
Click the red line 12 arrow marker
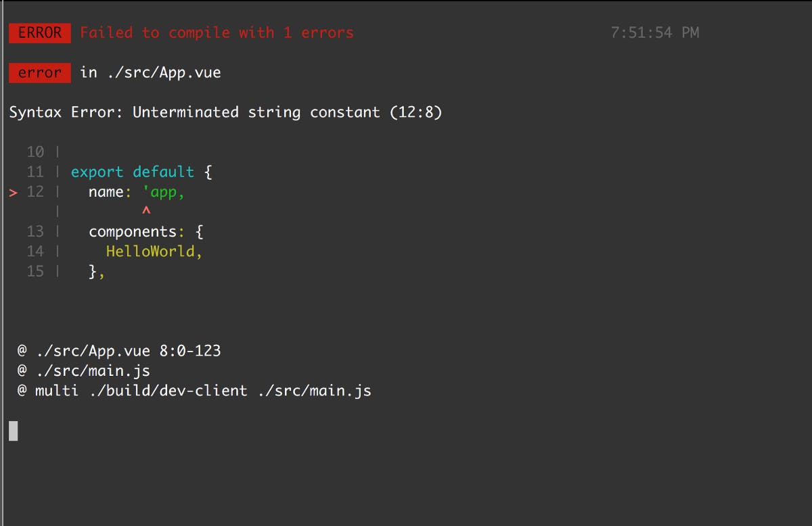(14, 192)
